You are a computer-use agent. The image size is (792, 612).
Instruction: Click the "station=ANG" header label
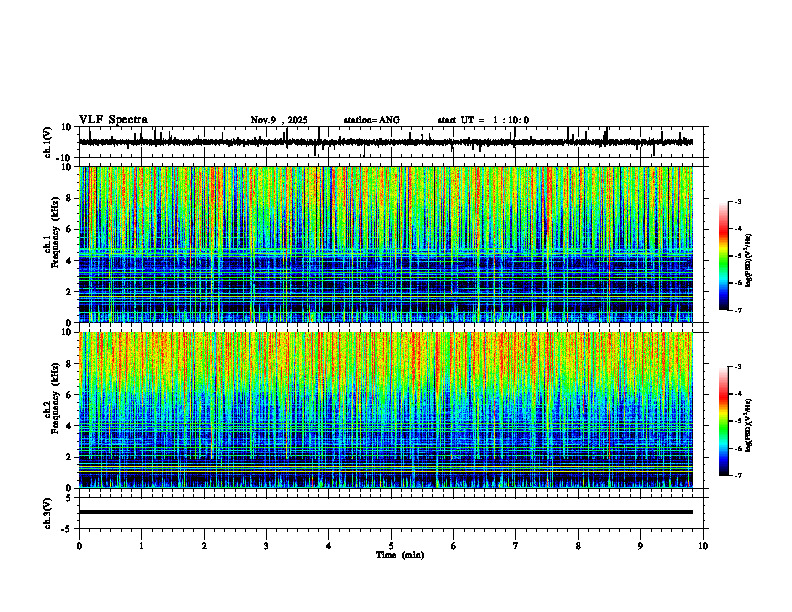(x=372, y=120)
